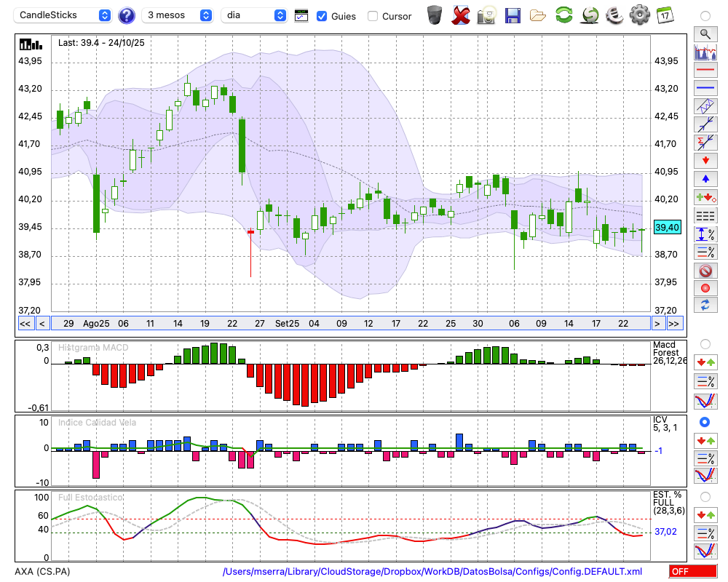The image size is (728, 582).
Task: Click the blue question mark help icon
Action: pos(126,15)
